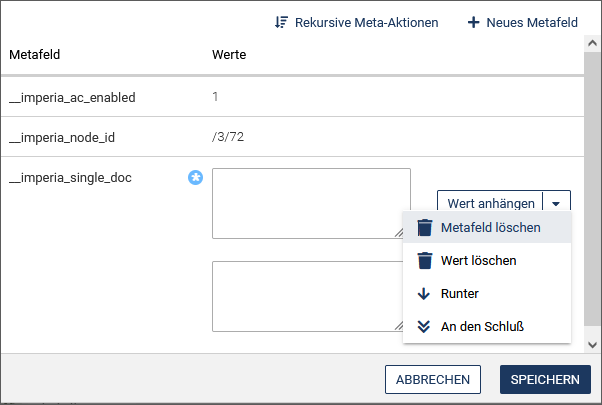Click the __imperia_single_doc field name
This screenshot has width=602, height=405.
coord(70,178)
